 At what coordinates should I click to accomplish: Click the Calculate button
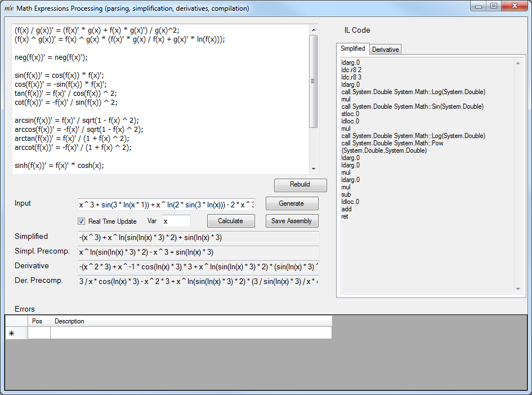231,221
